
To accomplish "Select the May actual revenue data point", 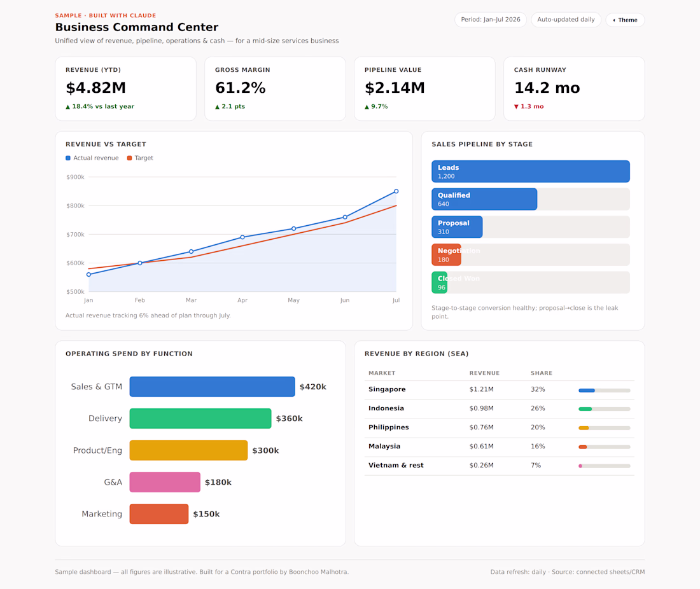I will point(293,228).
